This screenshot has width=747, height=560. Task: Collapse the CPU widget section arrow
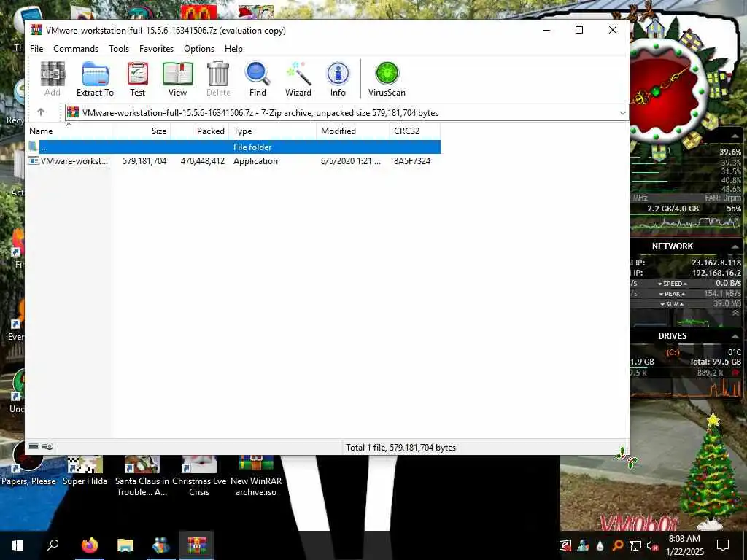(735, 136)
